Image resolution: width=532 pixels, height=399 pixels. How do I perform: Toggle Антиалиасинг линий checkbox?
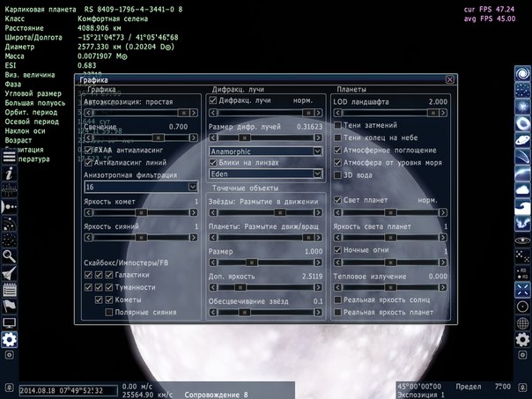(88, 163)
